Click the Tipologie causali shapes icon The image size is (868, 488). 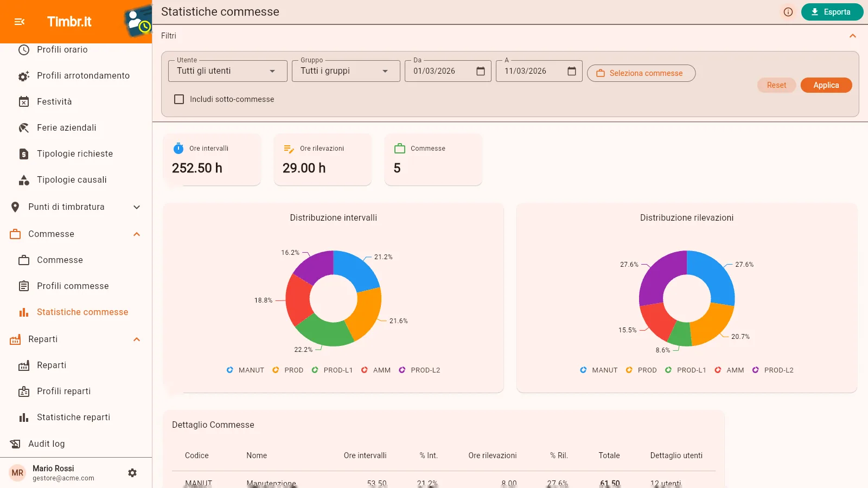click(24, 180)
